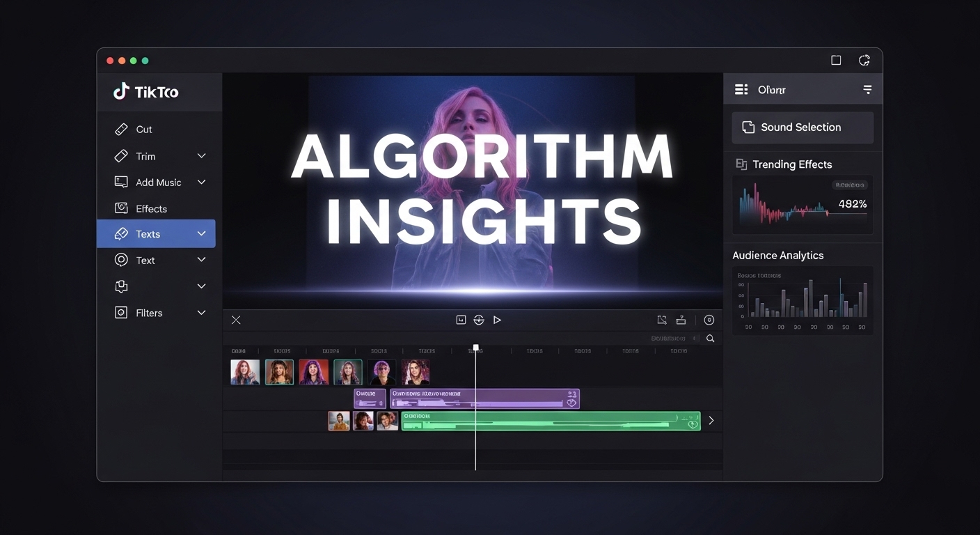Toggle the small switch beside the timeline search
This screenshot has width=980, height=535.
point(695,339)
